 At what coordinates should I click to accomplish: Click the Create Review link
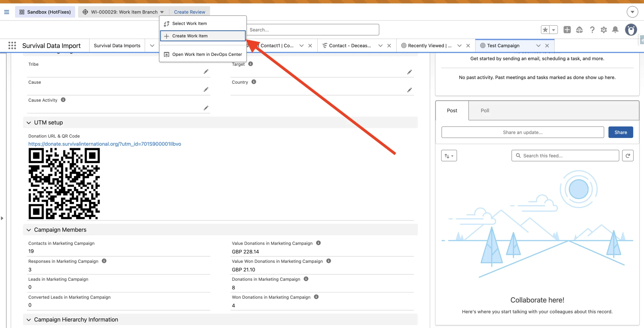pyautogui.click(x=189, y=12)
